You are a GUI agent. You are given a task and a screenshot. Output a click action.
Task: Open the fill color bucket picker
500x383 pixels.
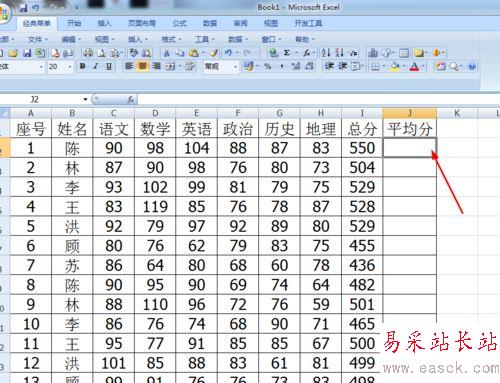(395, 66)
